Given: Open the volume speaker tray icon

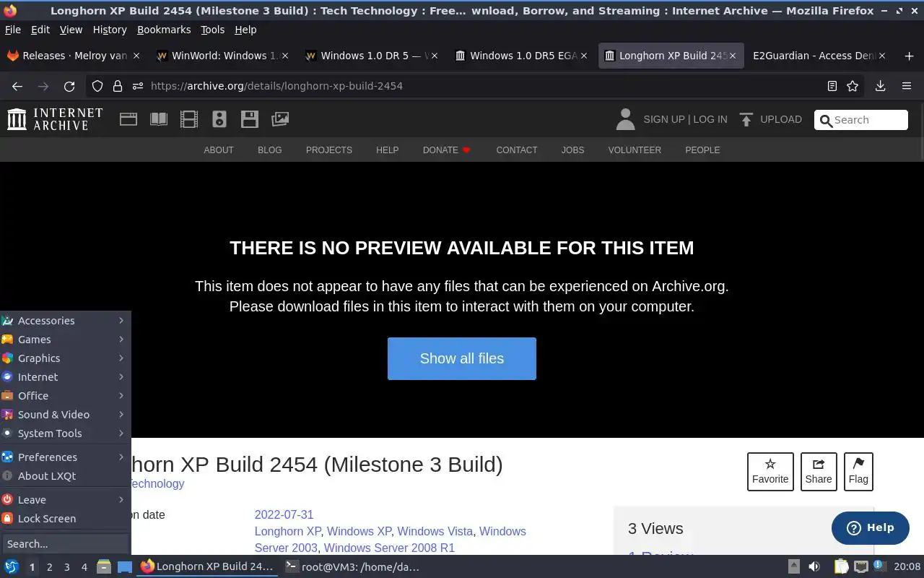Looking at the screenshot, I should click(814, 567).
